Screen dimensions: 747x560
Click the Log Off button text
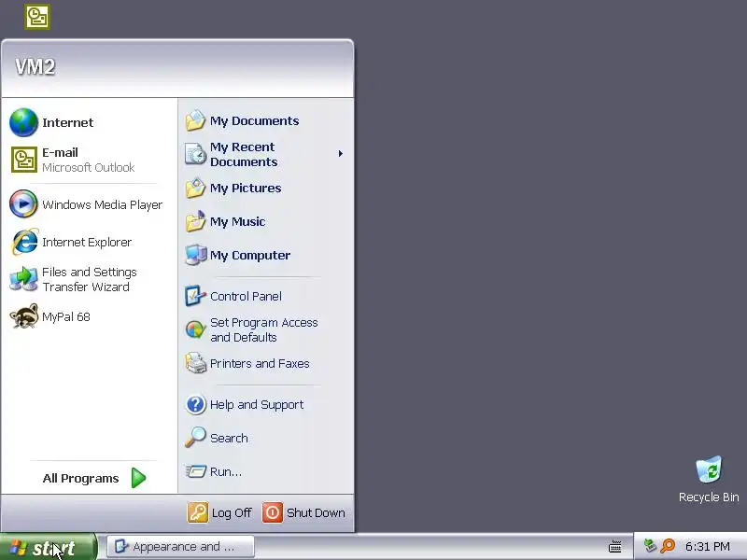232,512
